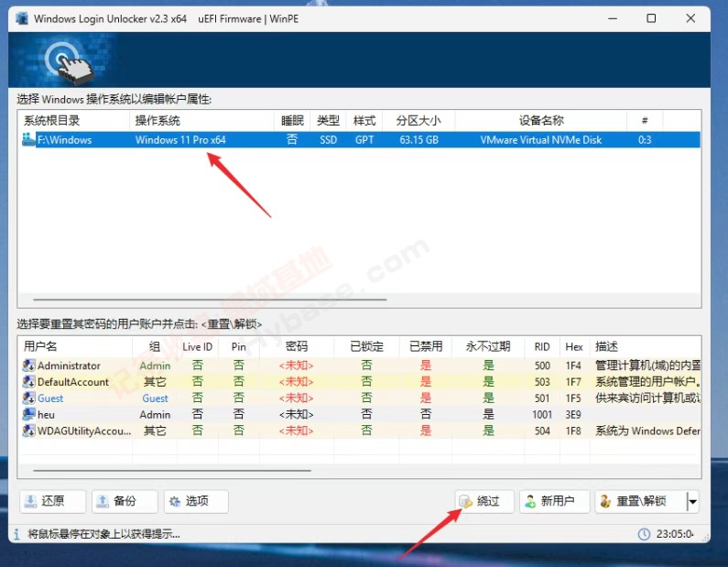The height and width of the screenshot is (567, 728).
Task: Click the WDAGUtilityAccount user icon
Action: click(28, 431)
